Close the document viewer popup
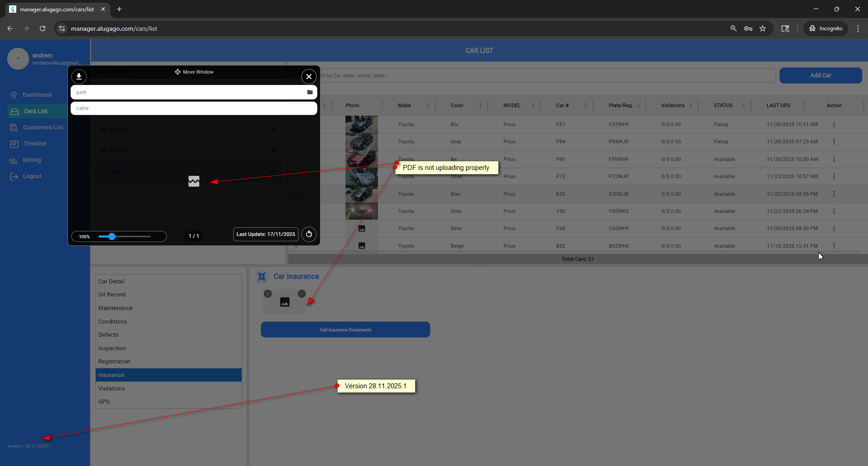The width and height of the screenshot is (868, 466). (x=309, y=76)
